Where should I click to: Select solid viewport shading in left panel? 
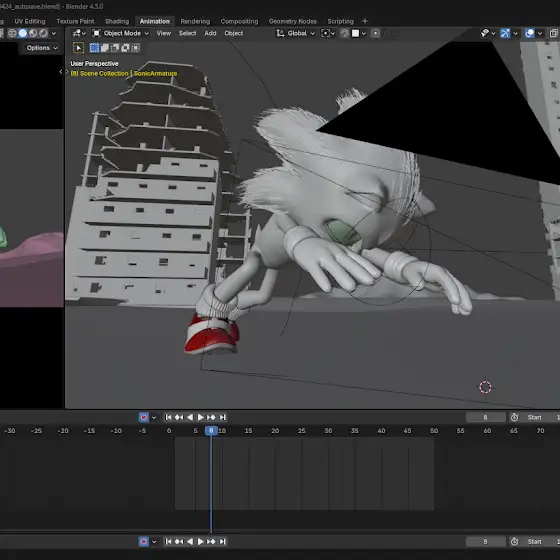tap(23, 33)
